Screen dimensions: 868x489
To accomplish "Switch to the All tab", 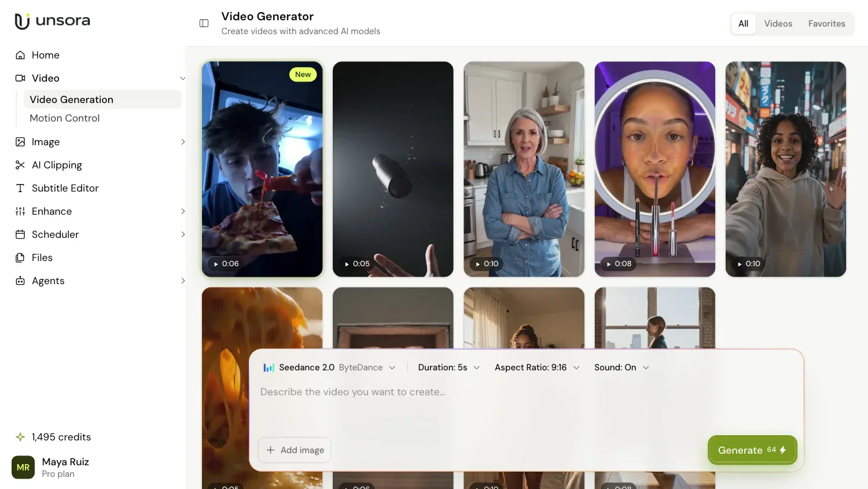I will [x=744, y=24].
